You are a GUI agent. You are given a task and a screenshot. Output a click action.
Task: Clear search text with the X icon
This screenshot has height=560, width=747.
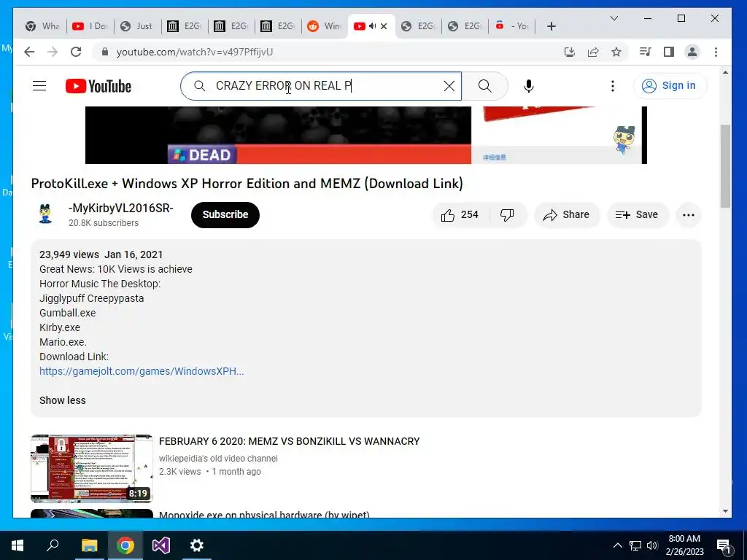tap(449, 86)
